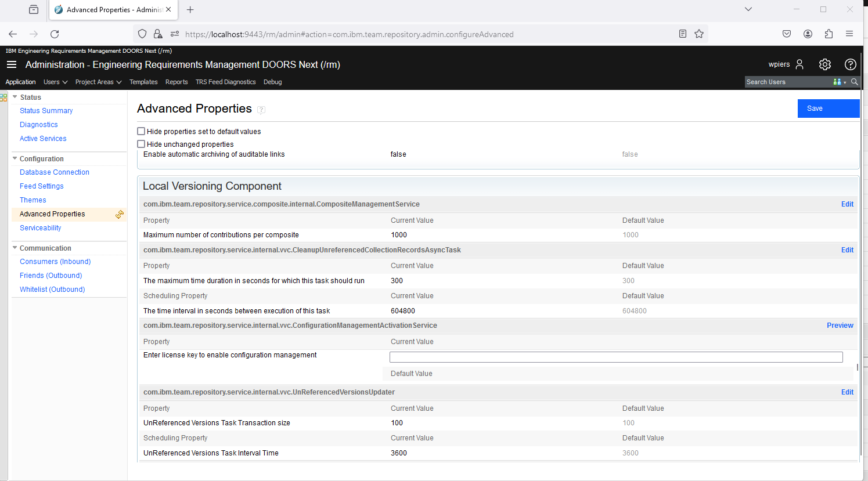Click the wpiers username in the header

click(x=779, y=64)
